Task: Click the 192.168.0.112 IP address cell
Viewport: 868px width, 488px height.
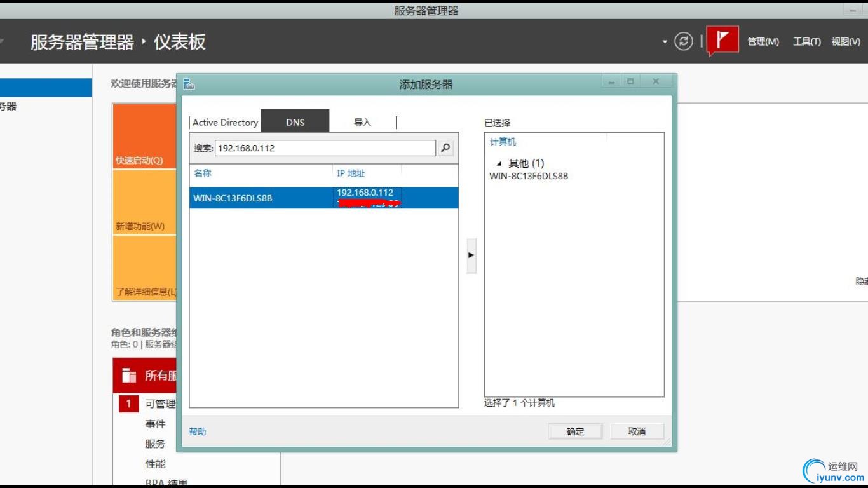Action: [x=365, y=193]
